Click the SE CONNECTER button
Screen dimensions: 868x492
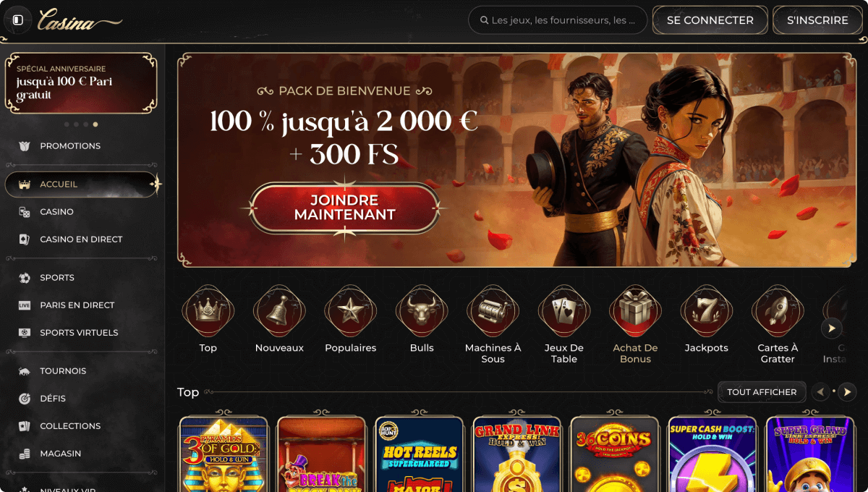tap(710, 20)
